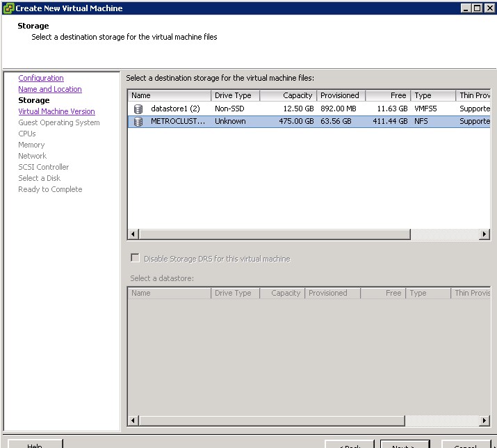Open the Configuration step link

pos(41,78)
